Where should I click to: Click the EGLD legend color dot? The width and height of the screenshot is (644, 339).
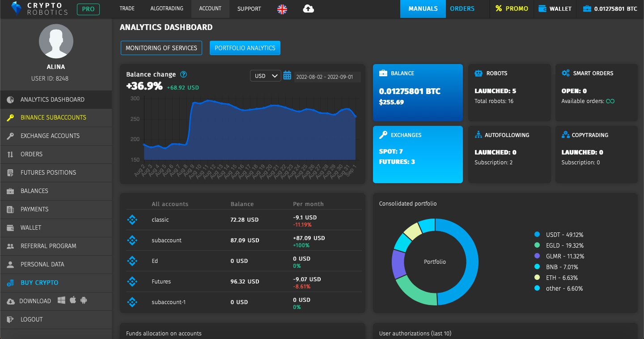point(537,245)
